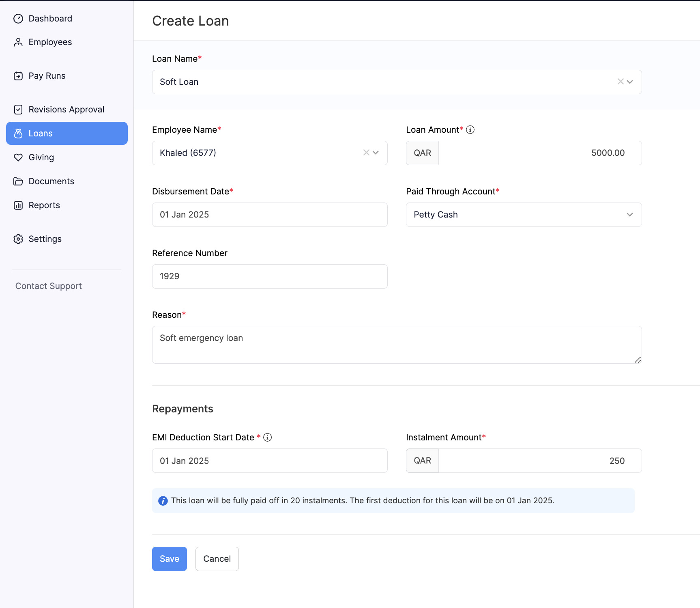Screen dimensions: 700x608
Task: Open the Employee Name dropdown chevron
Action: point(376,153)
